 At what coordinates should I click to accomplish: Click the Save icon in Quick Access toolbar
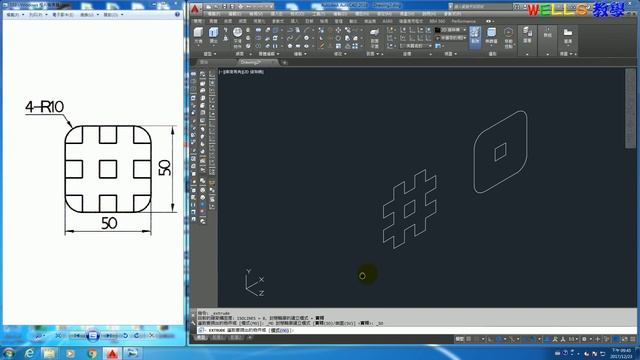[x=224, y=7]
